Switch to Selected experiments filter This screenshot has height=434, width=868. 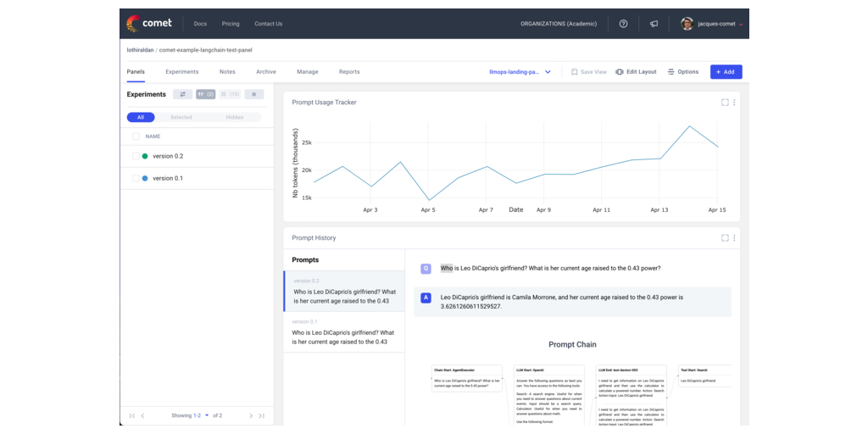181,117
